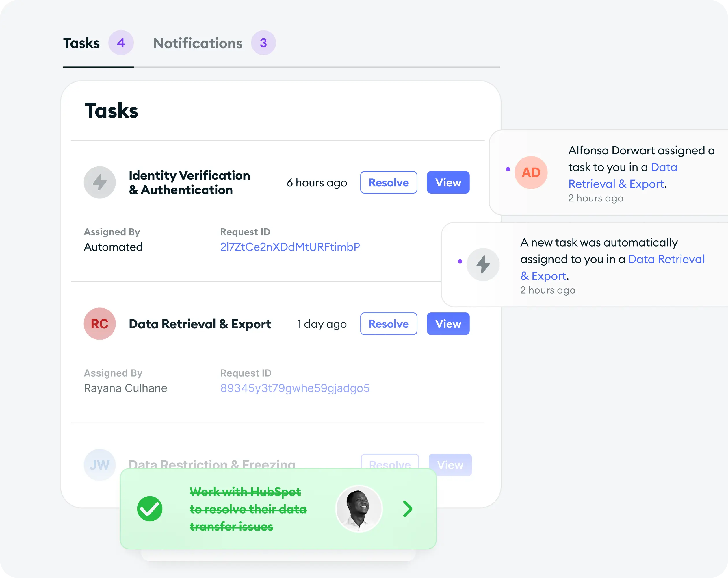
Task: Resolve the Identity Verification & Authentication task
Action: 389,182
